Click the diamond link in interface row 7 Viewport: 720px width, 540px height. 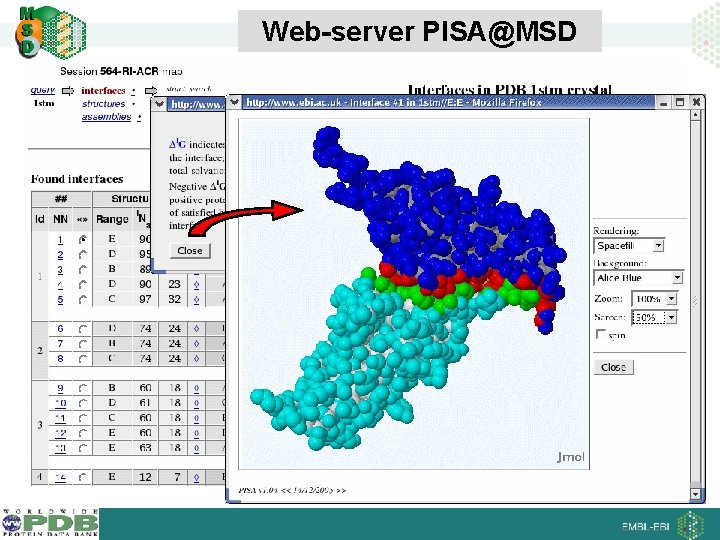click(x=196, y=344)
